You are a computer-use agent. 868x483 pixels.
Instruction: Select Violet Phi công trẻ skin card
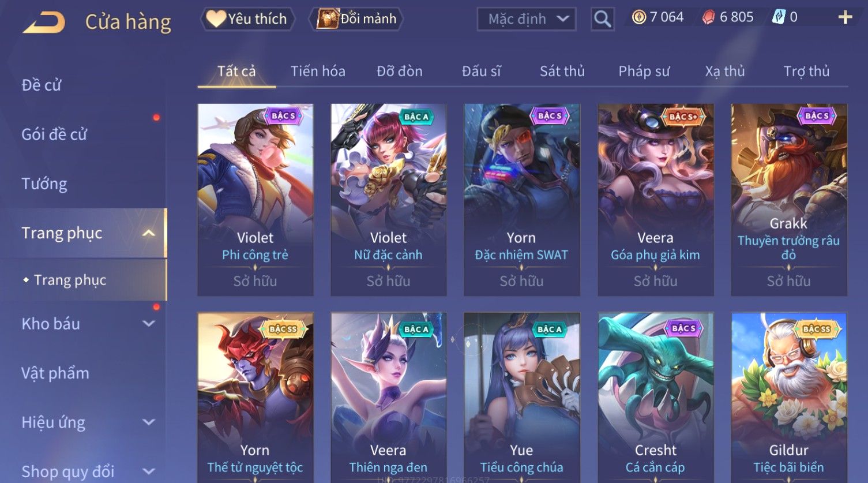(255, 200)
